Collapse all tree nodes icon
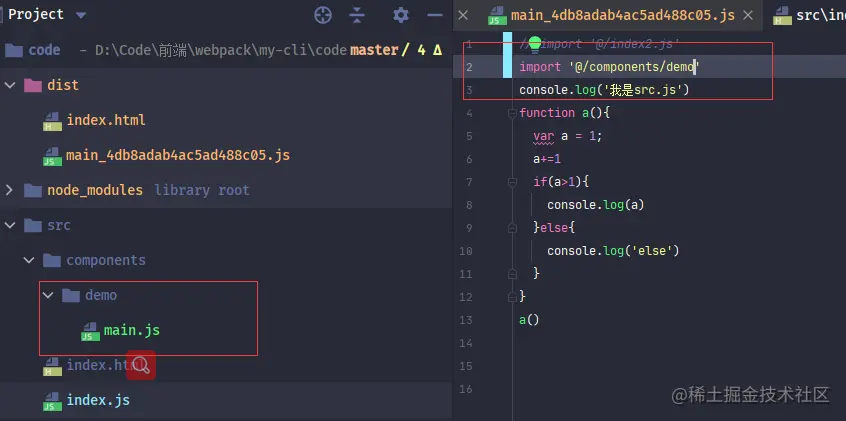 point(357,15)
